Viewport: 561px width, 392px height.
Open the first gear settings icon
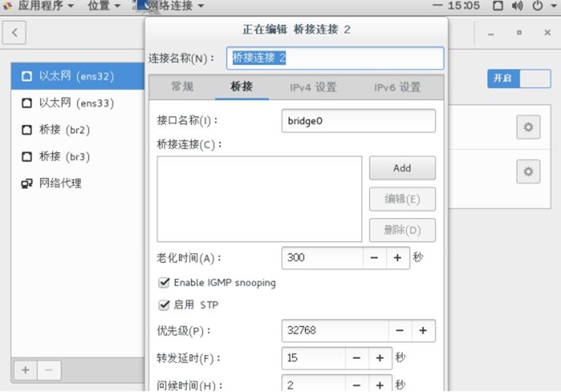click(528, 127)
